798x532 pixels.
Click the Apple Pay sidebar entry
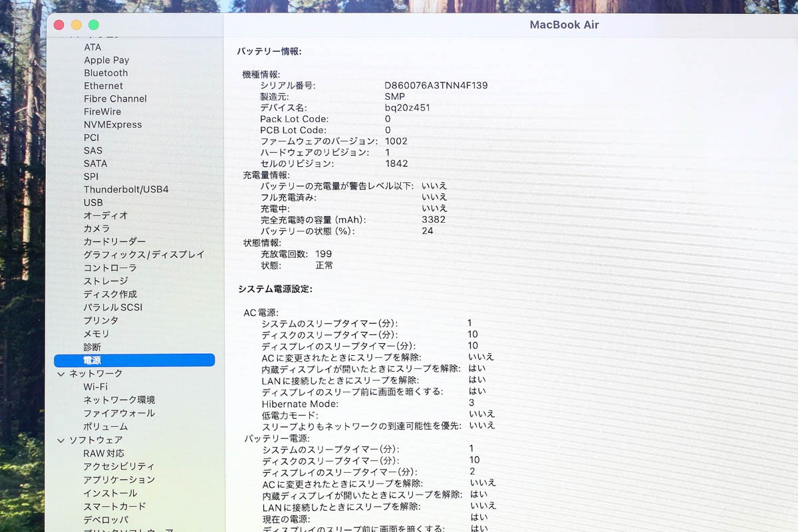tap(106, 60)
